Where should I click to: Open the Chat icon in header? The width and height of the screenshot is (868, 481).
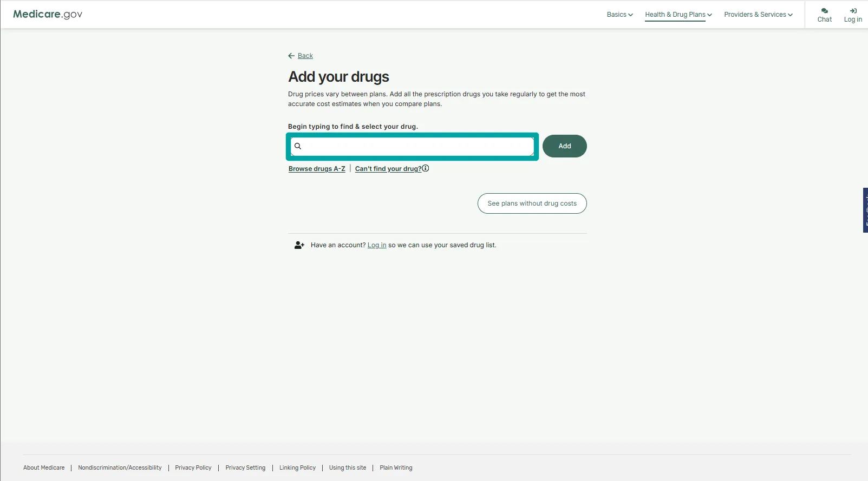pos(824,11)
